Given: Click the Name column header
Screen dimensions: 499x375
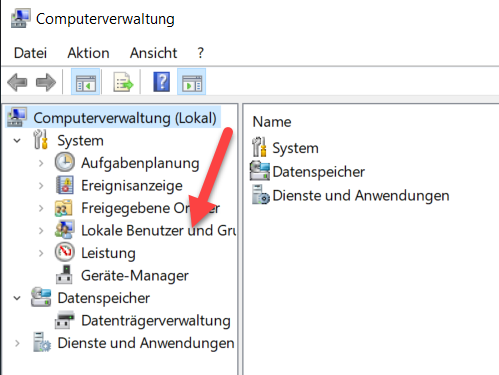Looking at the screenshot, I should coord(272,122).
